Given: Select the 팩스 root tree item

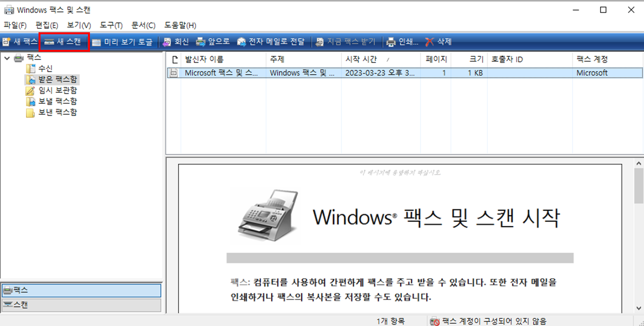Looking at the screenshot, I should coord(34,58).
